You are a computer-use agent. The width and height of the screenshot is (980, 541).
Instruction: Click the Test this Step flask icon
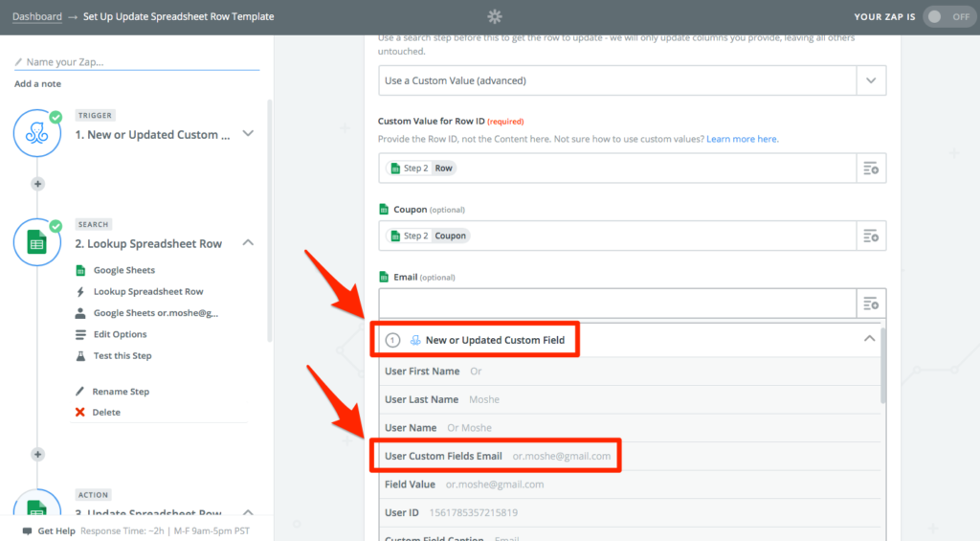[80, 356]
